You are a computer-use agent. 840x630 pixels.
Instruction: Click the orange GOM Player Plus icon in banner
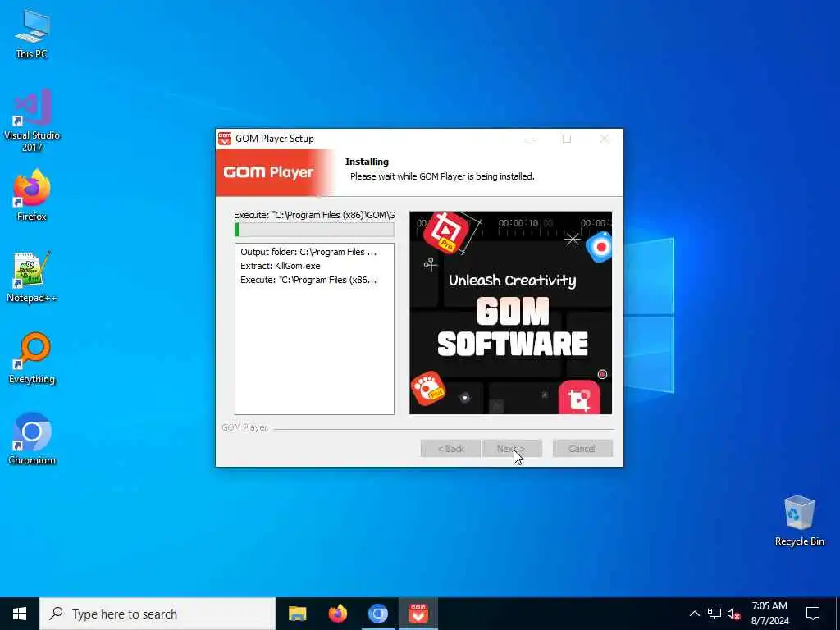pos(428,388)
